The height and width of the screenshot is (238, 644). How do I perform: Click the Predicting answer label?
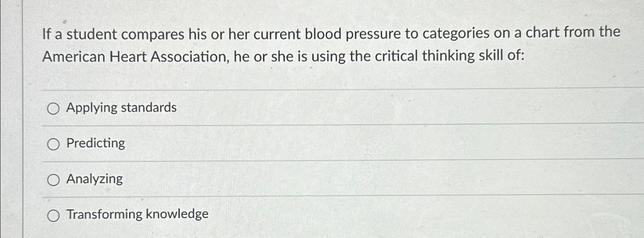(x=95, y=143)
